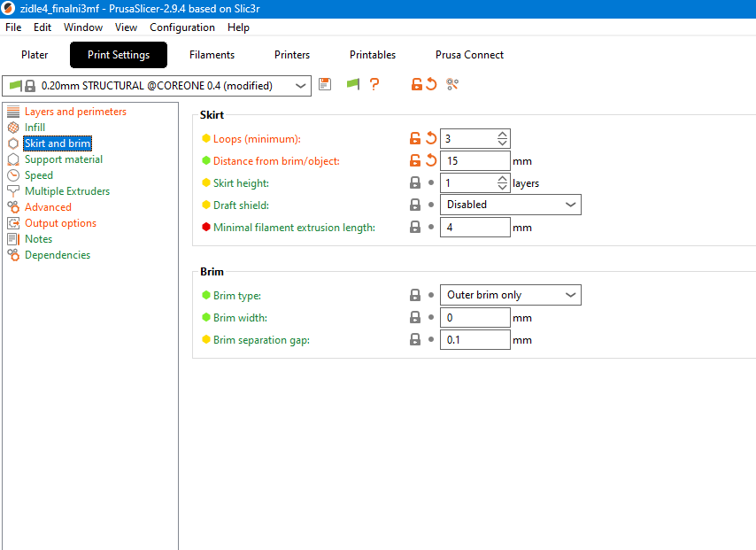Viewport: 756px width, 550px height.
Task: Reset Loops (minimum) with its orange arrow
Action: pyautogui.click(x=431, y=139)
